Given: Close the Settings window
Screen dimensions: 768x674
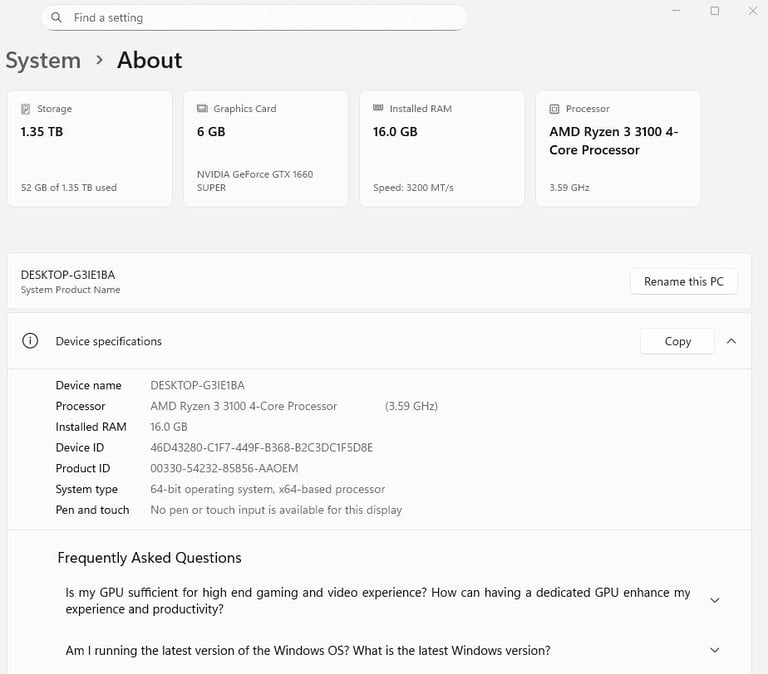Looking at the screenshot, I should 753,11.
